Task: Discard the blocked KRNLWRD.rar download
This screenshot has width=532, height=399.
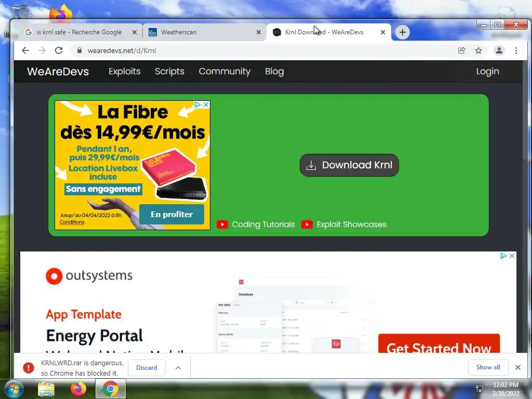Action: [147, 368]
